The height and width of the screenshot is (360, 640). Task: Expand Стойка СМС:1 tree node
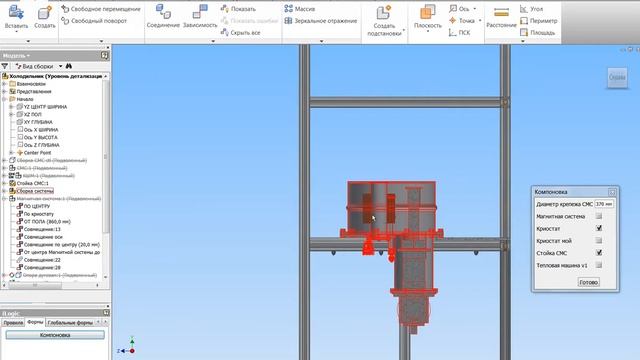pos(4,183)
